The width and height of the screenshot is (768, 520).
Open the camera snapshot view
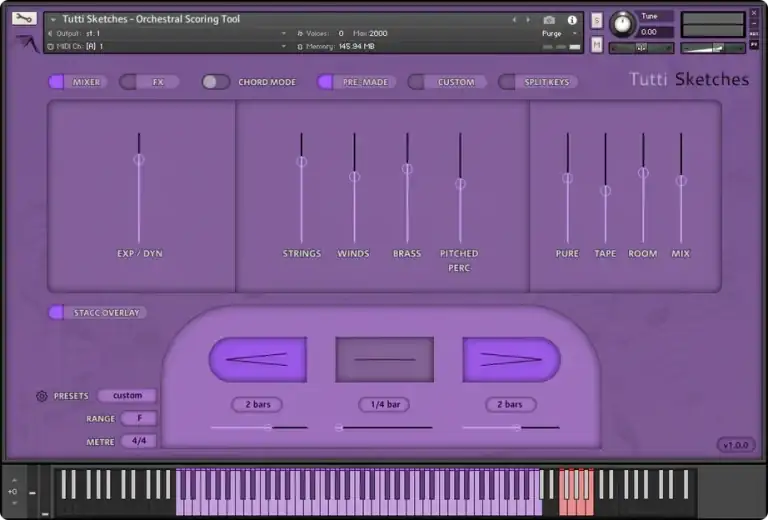[x=549, y=20]
